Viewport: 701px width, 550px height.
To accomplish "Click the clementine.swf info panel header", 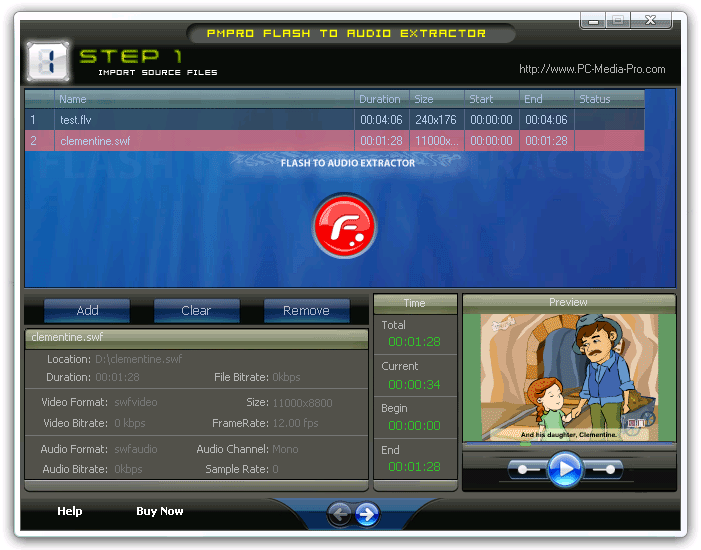I will tap(197, 338).
